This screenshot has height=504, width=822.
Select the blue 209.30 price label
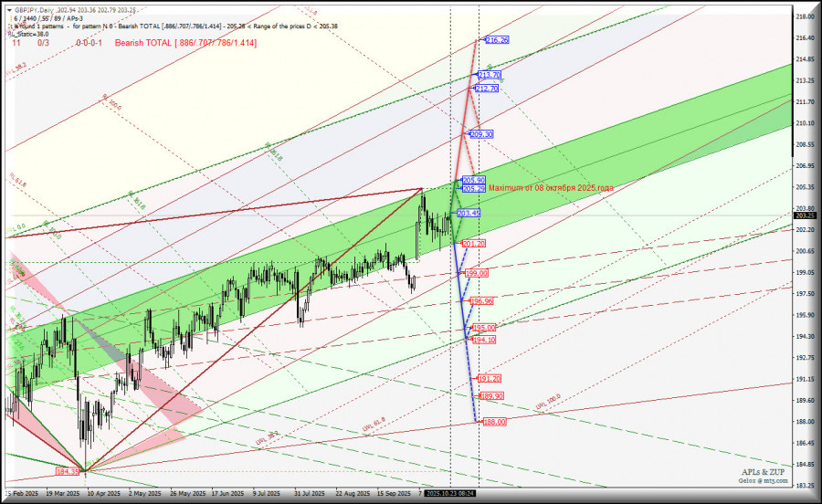pos(481,134)
